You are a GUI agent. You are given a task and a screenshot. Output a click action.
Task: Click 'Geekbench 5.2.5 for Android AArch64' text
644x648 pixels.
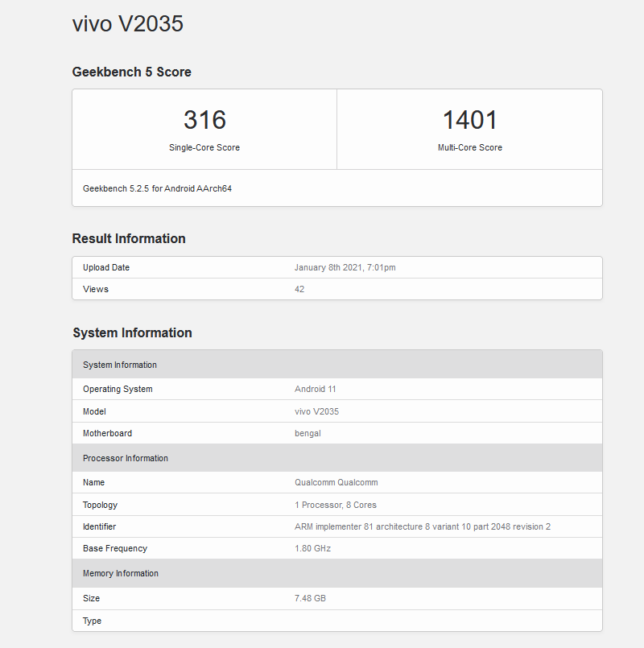coord(157,188)
